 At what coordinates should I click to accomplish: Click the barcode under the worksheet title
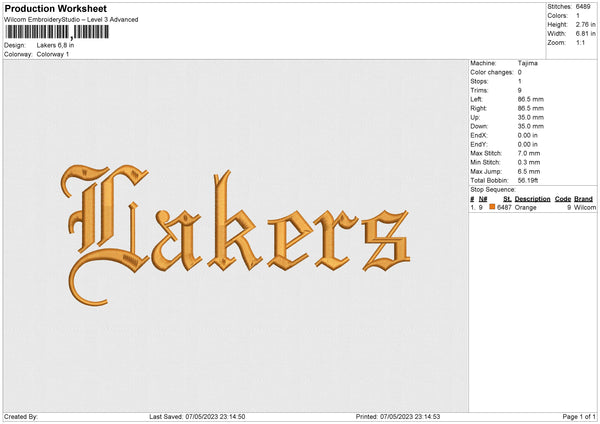pyautogui.click(x=57, y=32)
